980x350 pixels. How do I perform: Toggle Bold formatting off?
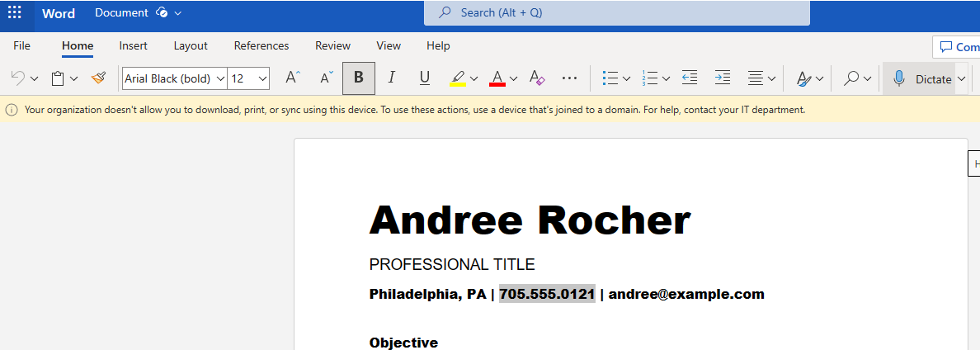point(359,78)
